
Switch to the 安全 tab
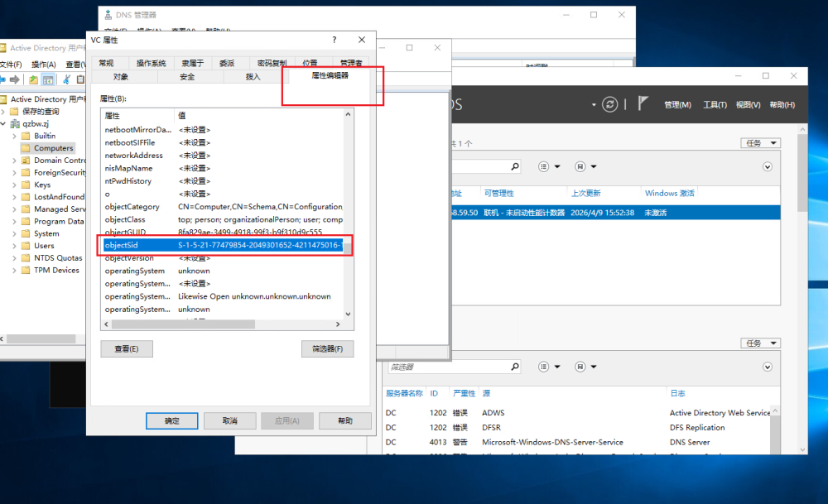(187, 77)
